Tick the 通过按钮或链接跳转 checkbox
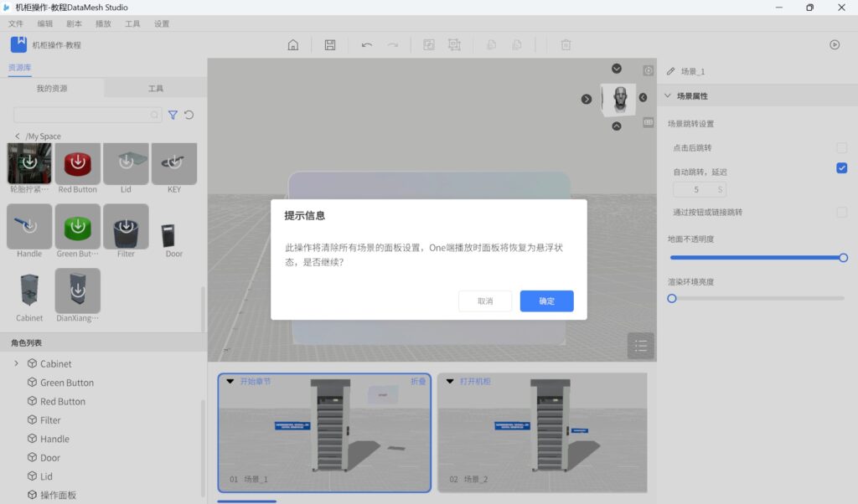This screenshot has width=858, height=504. pyautogui.click(x=841, y=213)
